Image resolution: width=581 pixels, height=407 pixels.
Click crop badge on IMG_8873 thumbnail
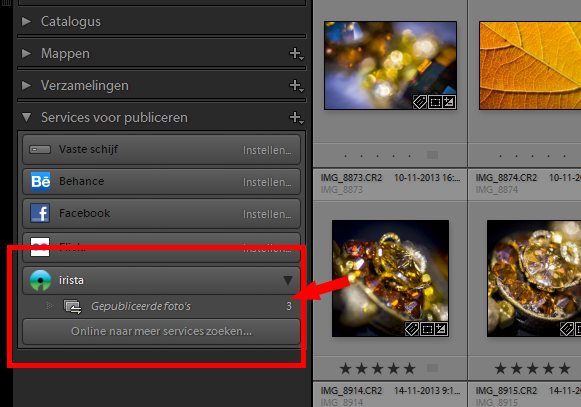435,102
